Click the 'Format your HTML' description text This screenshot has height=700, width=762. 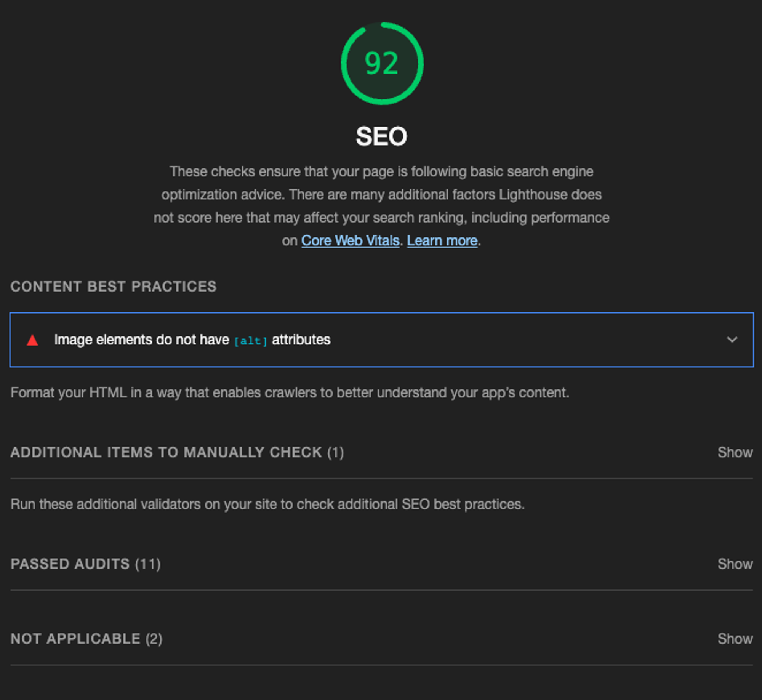pos(290,392)
